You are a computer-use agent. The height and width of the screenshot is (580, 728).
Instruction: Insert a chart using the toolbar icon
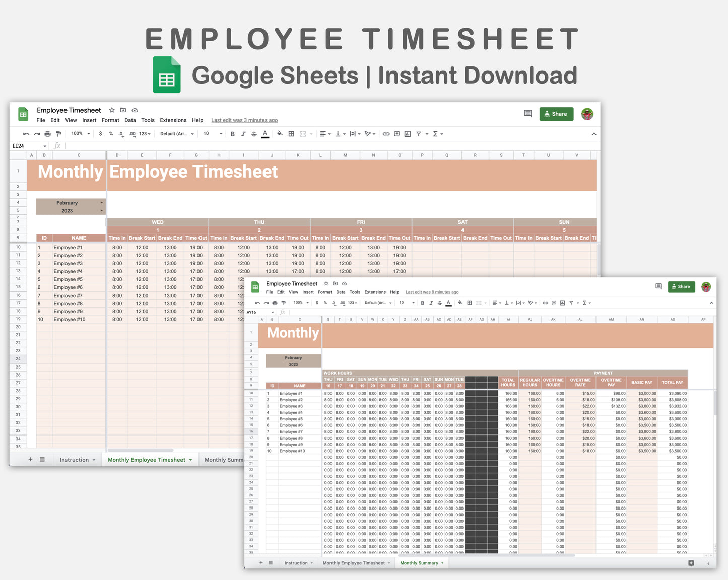408,133
